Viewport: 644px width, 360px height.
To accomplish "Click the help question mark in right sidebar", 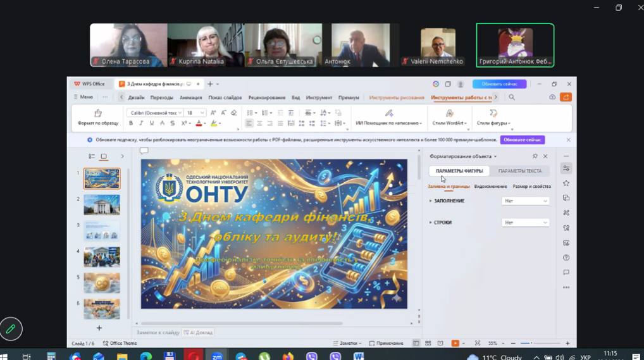I will 566,258.
